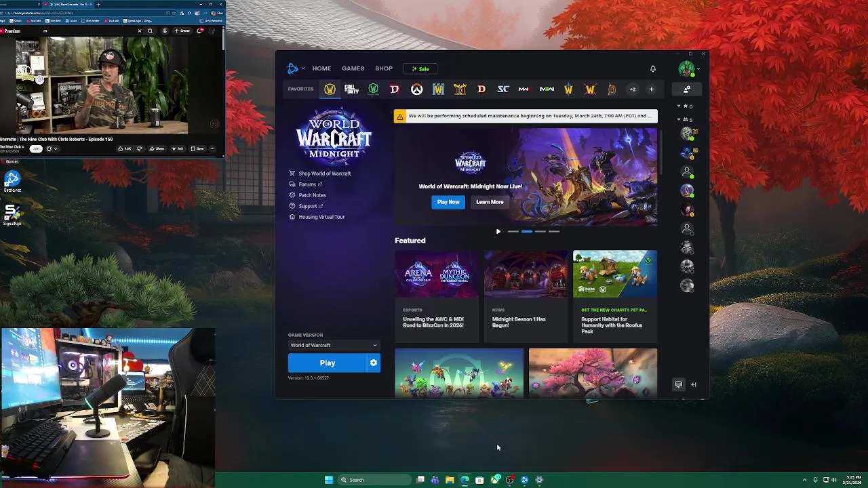The image size is (868, 488).
Task: Click the Play Now banner button
Action: pyautogui.click(x=448, y=202)
